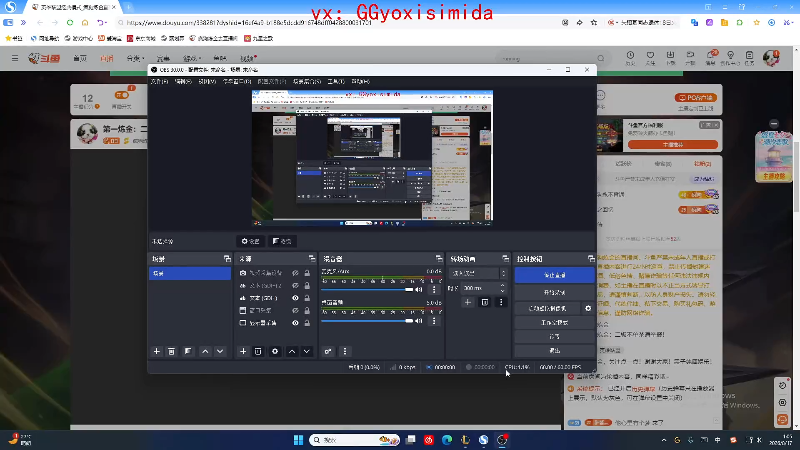The width and height of the screenshot is (800, 450).
Task: Hide the display capture source
Action: tap(295, 323)
